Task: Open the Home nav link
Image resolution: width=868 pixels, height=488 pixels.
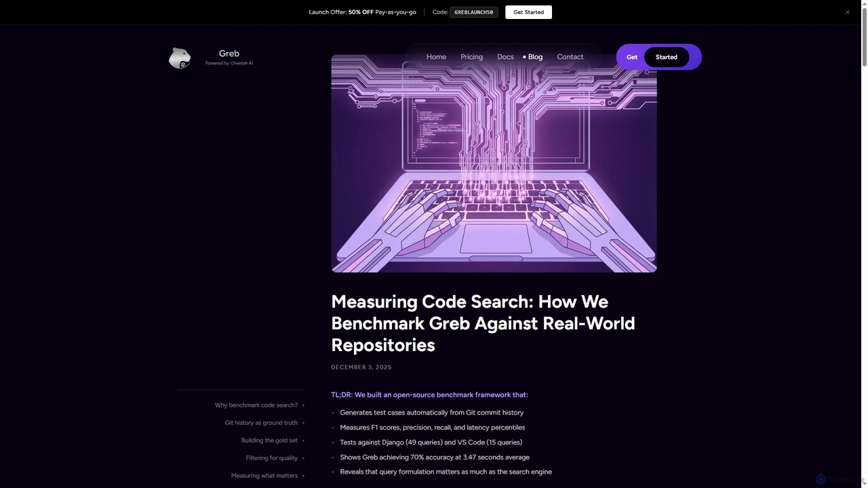Action: coord(436,57)
